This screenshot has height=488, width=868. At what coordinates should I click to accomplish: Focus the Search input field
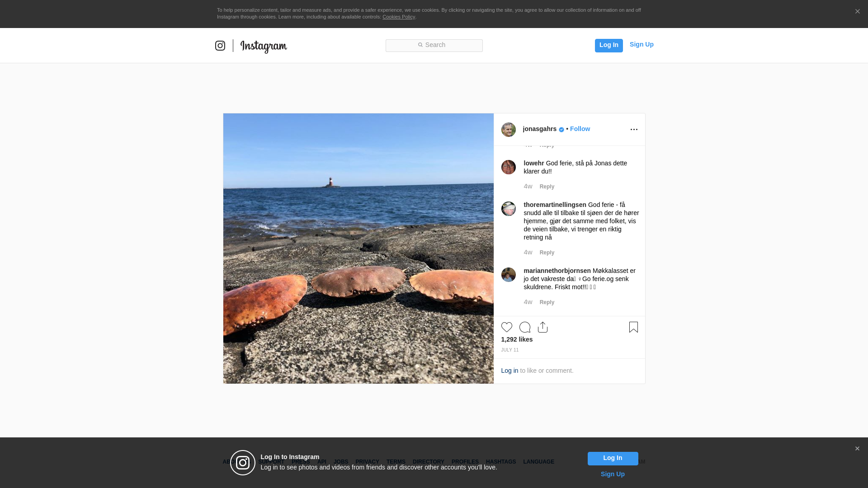(x=434, y=45)
